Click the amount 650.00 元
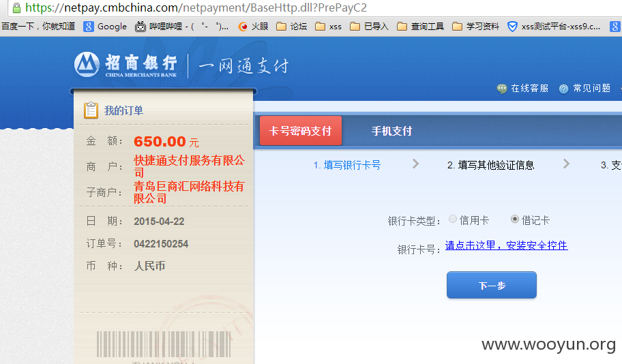Image resolution: width=622 pixels, height=364 pixels. 166,142
